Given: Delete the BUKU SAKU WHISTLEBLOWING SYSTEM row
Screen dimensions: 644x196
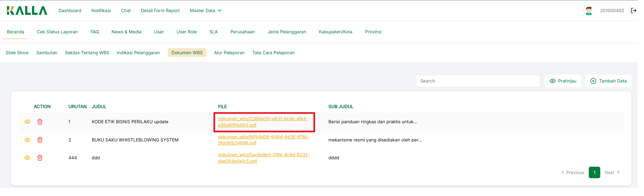Looking at the screenshot, I should [x=40, y=140].
